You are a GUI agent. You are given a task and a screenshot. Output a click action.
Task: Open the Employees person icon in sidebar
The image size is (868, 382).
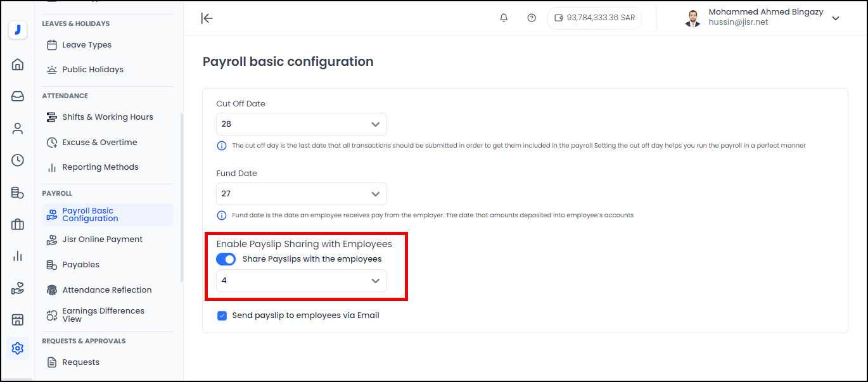(x=17, y=128)
